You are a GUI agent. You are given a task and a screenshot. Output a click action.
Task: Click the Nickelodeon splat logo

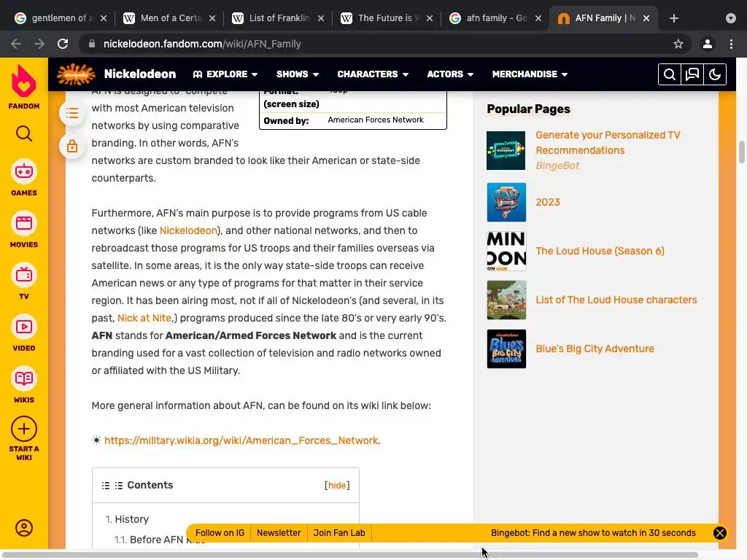tap(76, 74)
